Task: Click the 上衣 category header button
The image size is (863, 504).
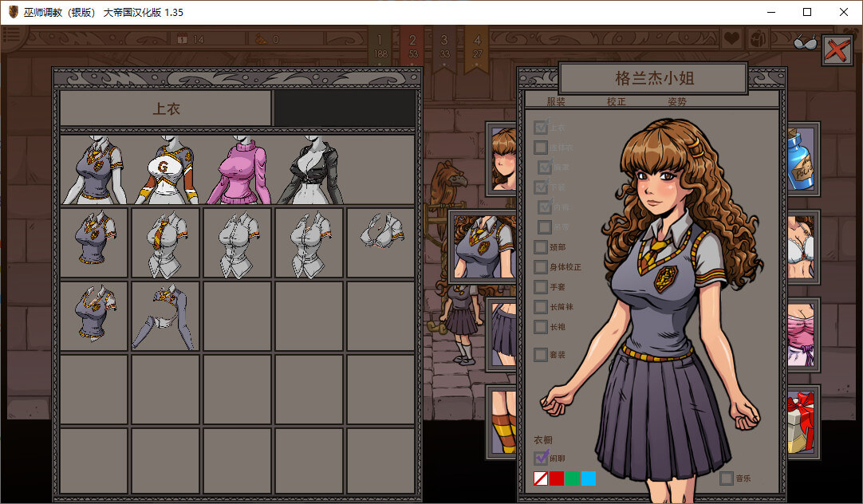Action: click(166, 109)
